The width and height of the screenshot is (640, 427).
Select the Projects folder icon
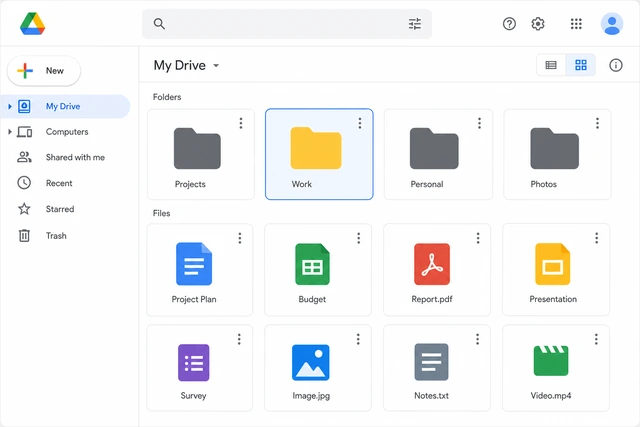[197, 148]
